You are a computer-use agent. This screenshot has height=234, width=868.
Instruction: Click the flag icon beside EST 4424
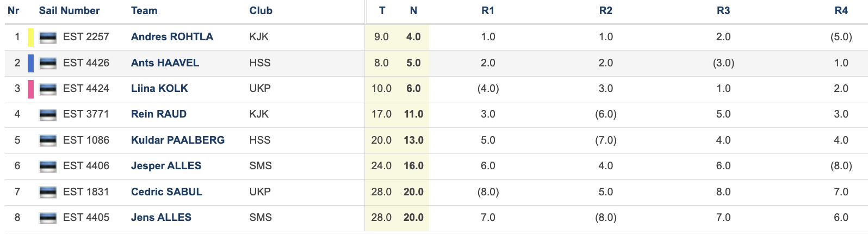pyautogui.click(x=48, y=89)
